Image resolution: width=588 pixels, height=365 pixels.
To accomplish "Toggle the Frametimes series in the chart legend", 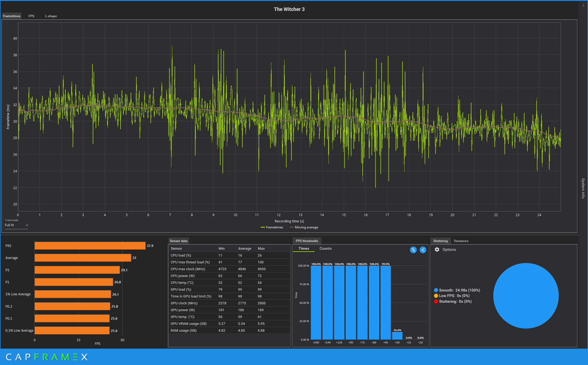I will (x=272, y=227).
